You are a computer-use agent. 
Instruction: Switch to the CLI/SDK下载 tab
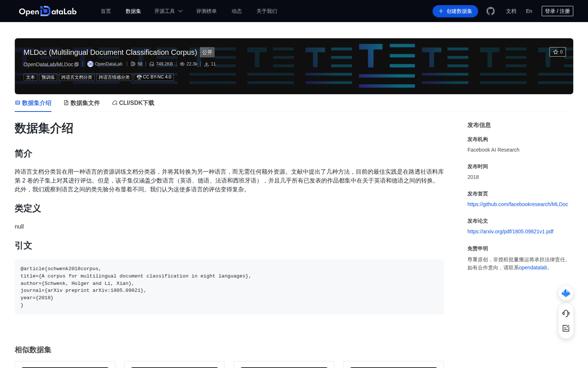[133, 103]
